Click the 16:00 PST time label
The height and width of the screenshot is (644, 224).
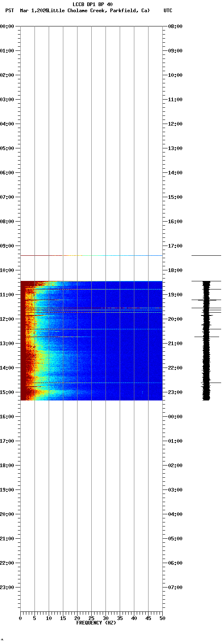click(x=7, y=417)
